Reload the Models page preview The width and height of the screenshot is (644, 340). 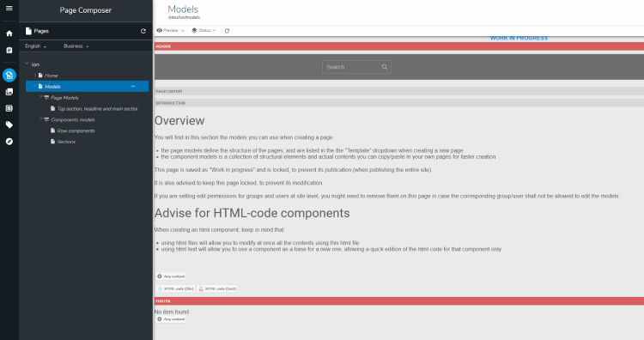[227, 31]
